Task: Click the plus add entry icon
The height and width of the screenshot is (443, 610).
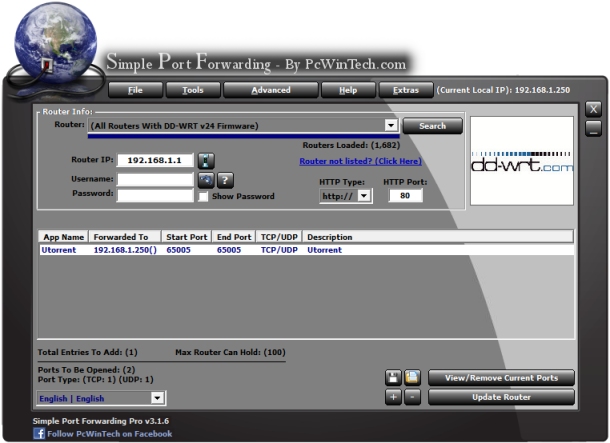Action: pyautogui.click(x=393, y=397)
